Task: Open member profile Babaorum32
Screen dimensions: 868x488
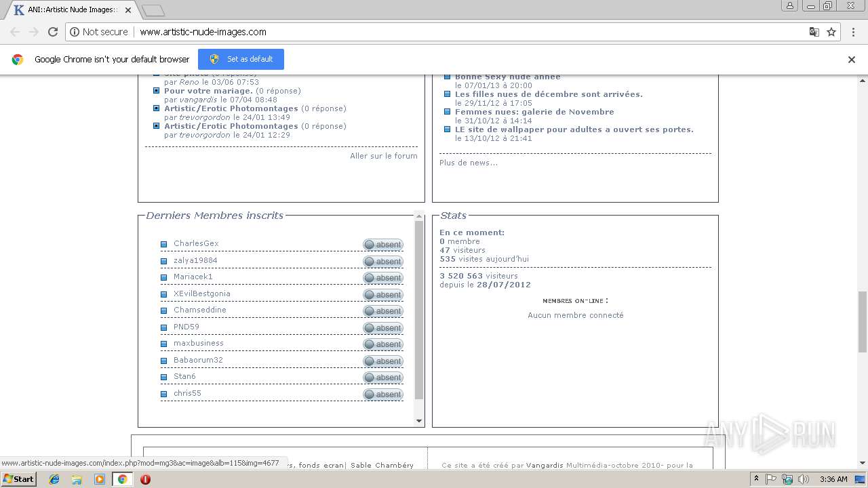Action: [x=198, y=360]
